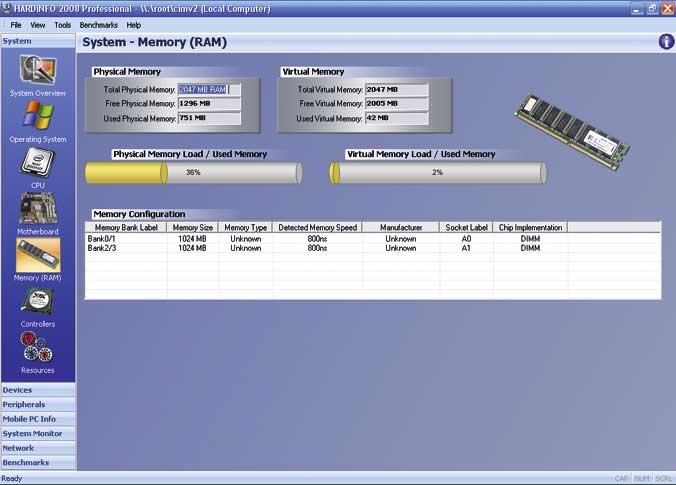The image size is (676, 485).
Task: Click the A1 socket label cell
Action: coord(466,248)
